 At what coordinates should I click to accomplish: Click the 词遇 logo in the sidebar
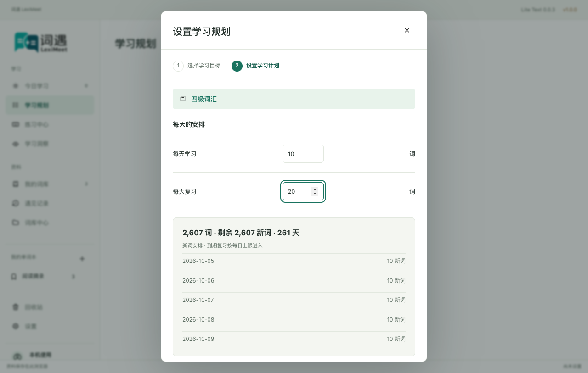(40, 42)
